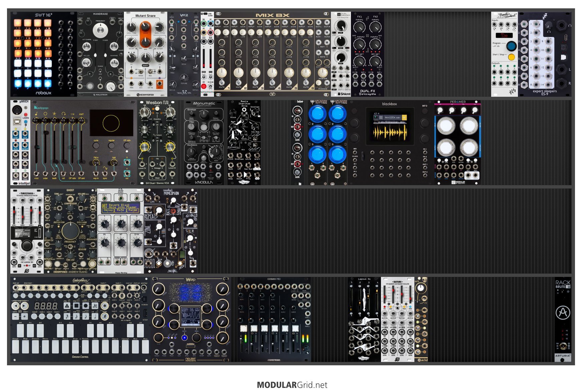This screenshot has width=585, height=392.
Task: Click the red LEARN button on µMIDI
Action: (x=25, y=115)
